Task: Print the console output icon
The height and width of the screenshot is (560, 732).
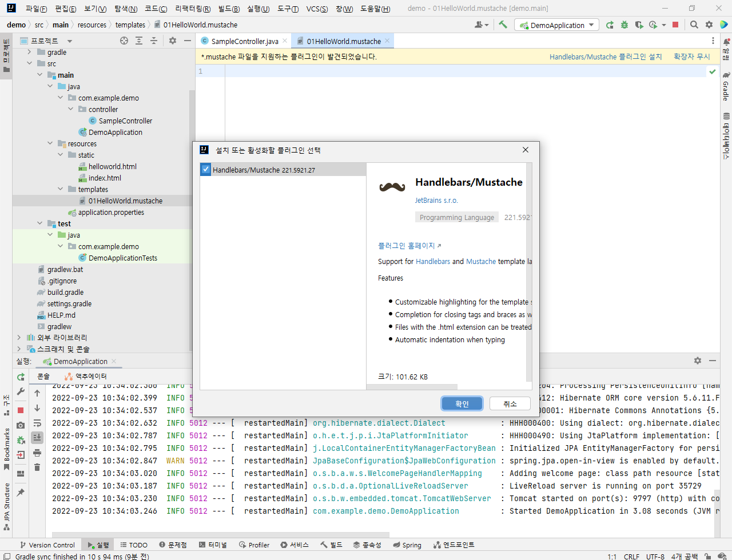Action: [x=37, y=453]
